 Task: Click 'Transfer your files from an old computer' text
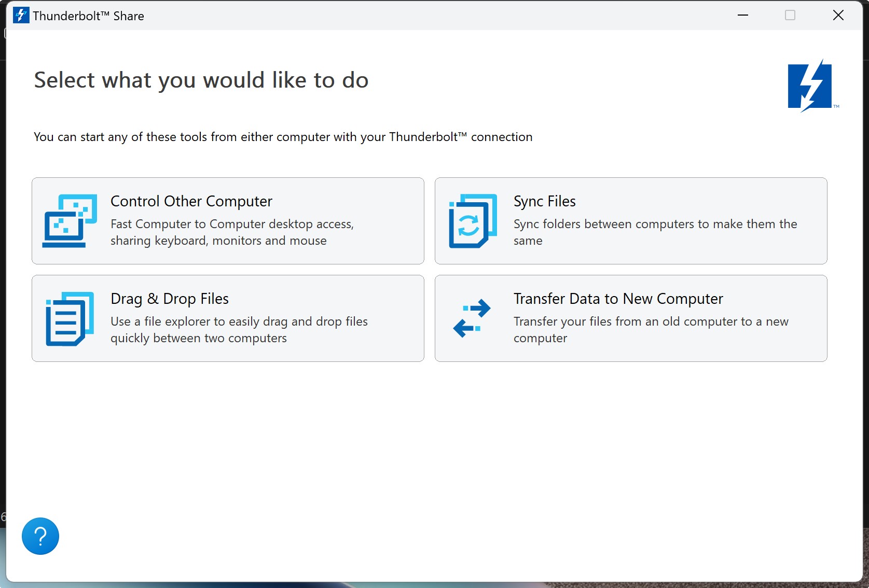[651, 330]
